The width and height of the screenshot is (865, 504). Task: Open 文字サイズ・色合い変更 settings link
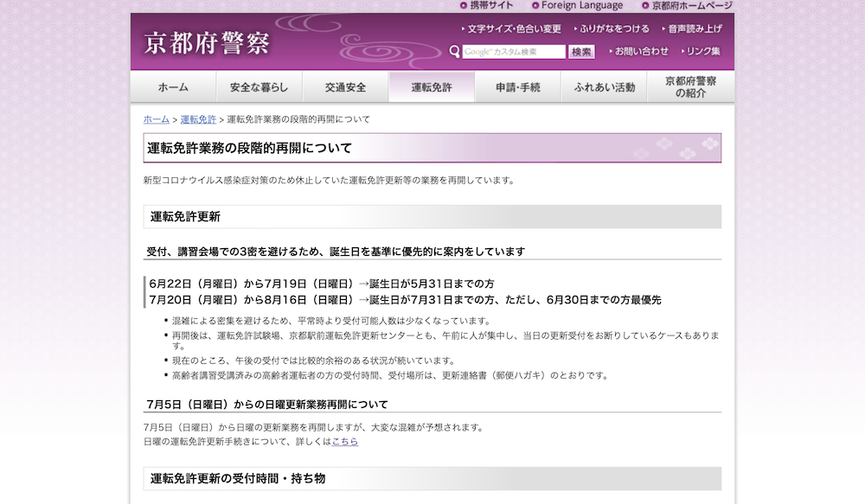coord(511,29)
